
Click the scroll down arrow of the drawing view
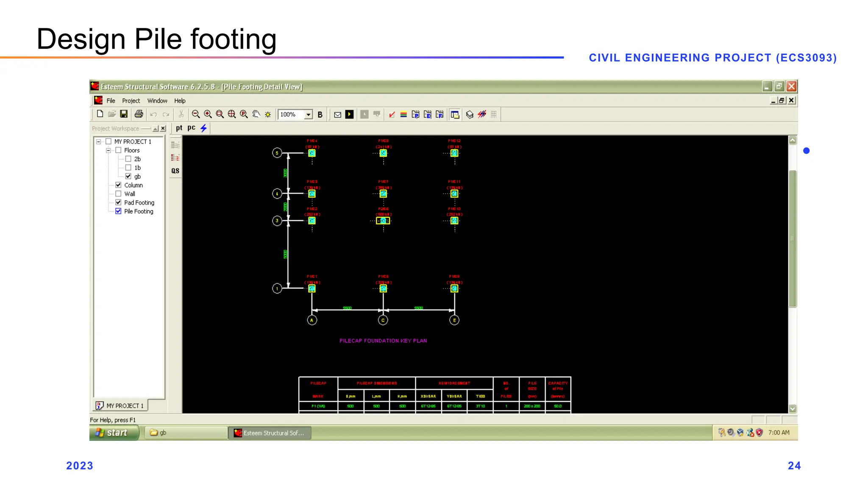(793, 409)
